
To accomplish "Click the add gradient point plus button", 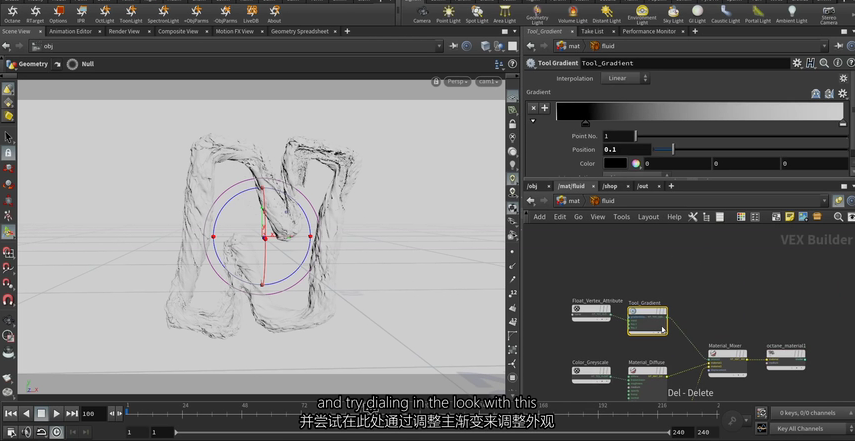I will click(545, 108).
